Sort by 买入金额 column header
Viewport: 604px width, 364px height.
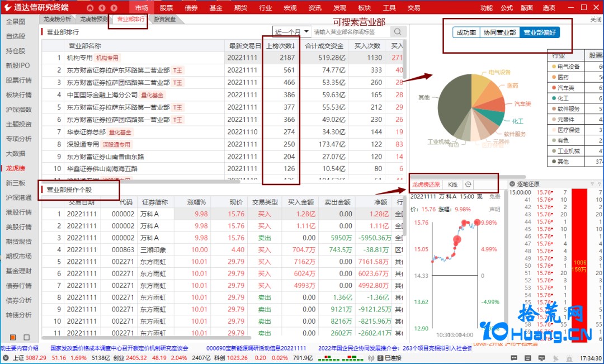(x=300, y=202)
